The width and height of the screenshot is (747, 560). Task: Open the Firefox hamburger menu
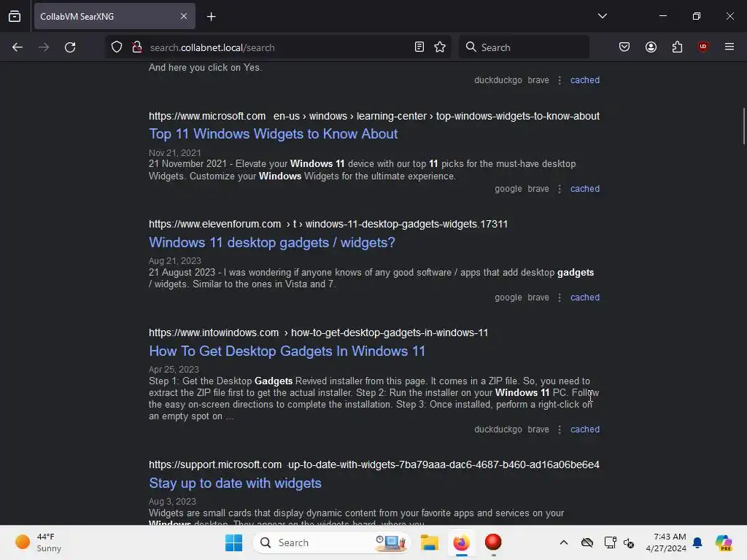tap(729, 47)
